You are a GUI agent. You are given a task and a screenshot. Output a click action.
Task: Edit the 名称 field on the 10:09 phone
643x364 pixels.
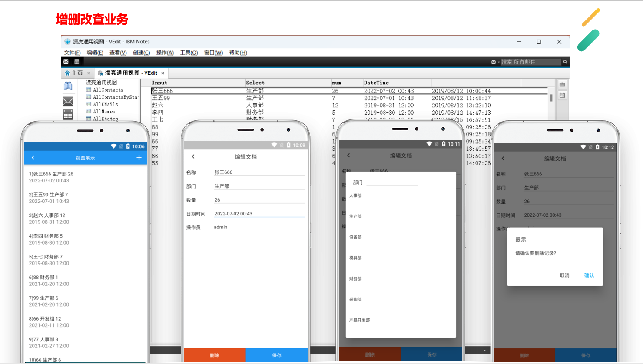(x=259, y=172)
